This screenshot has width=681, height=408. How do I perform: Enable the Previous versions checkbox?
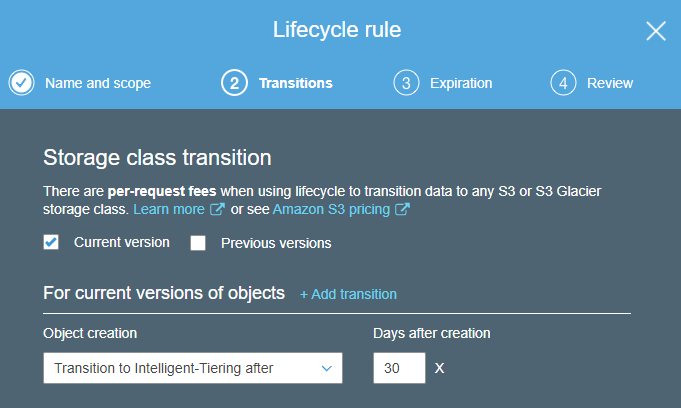pos(198,243)
